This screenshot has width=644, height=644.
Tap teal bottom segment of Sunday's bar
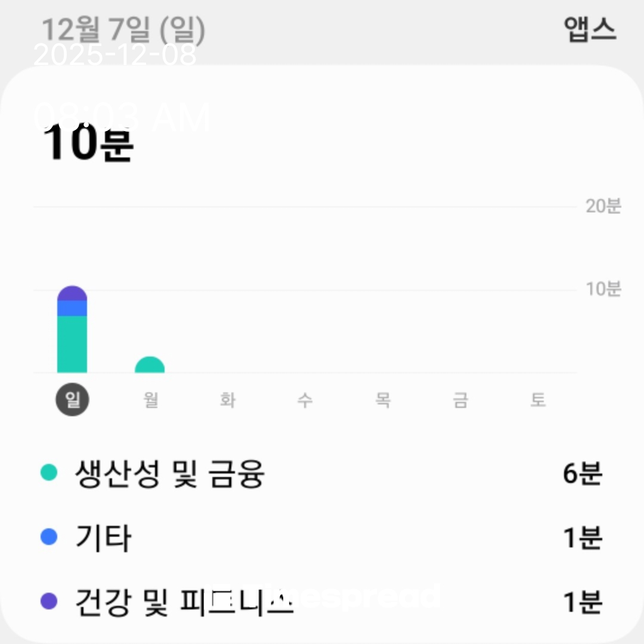pyautogui.click(x=72, y=345)
